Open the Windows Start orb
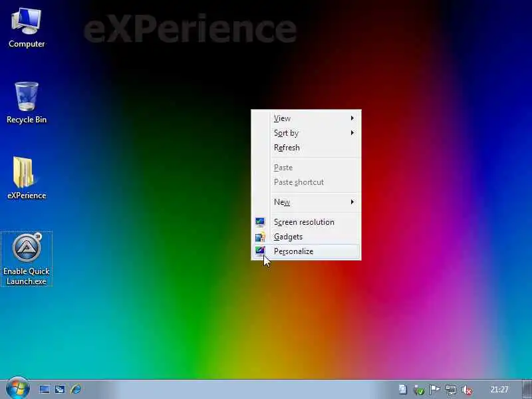 pos(18,388)
